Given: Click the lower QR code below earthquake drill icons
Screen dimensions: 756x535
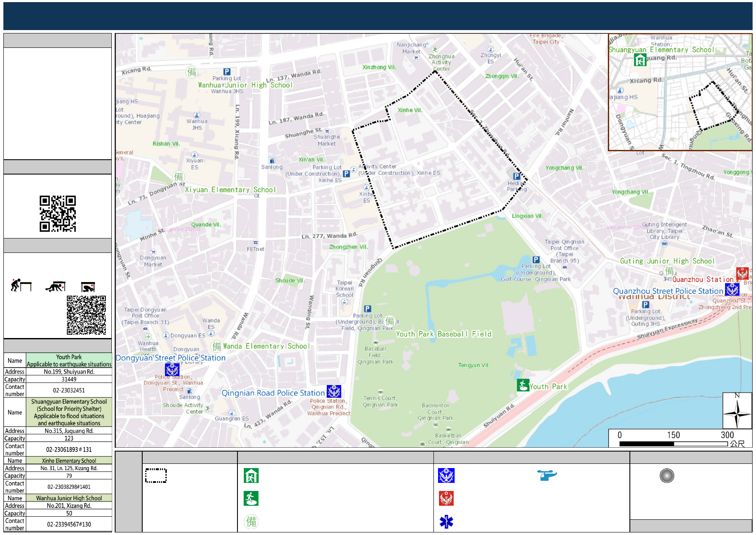Looking at the screenshot, I should point(86,315).
